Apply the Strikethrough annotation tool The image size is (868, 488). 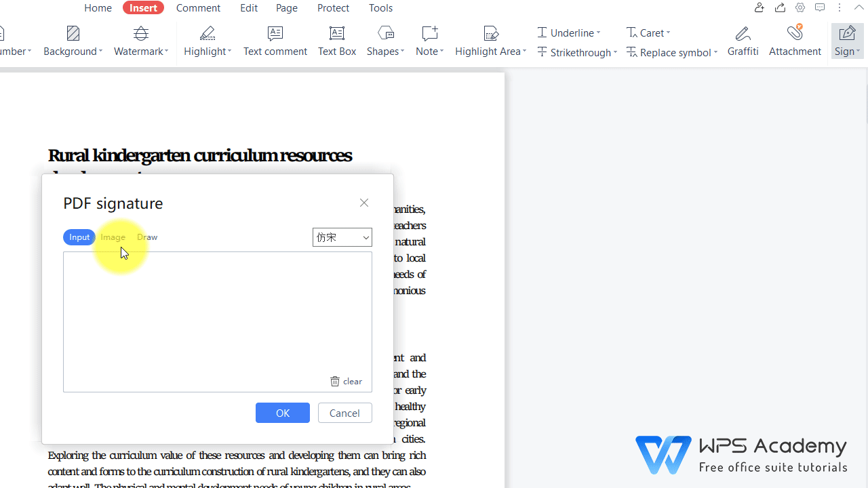[577, 52]
